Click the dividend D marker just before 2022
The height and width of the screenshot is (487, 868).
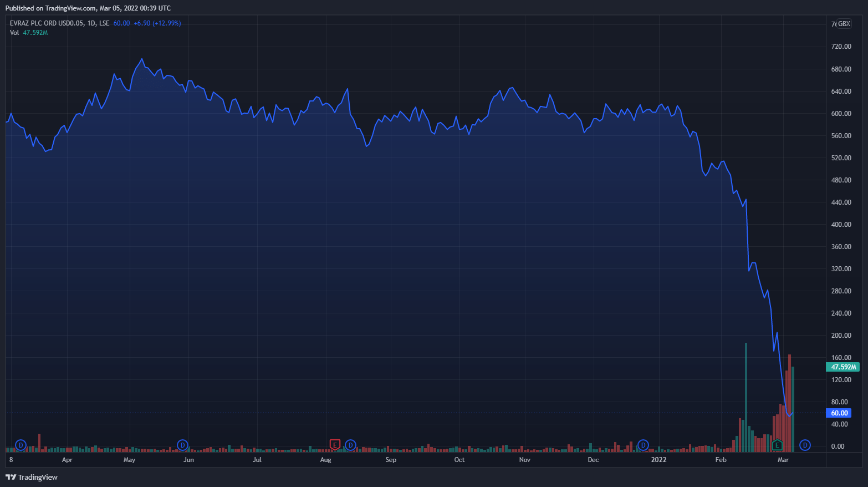coord(643,445)
